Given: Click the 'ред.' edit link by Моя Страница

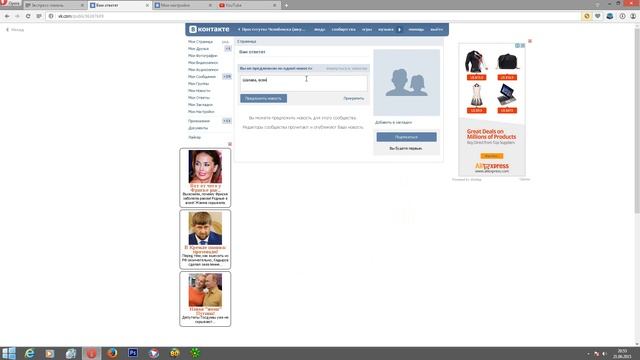Looking at the screenshot, I should point(225,42).
